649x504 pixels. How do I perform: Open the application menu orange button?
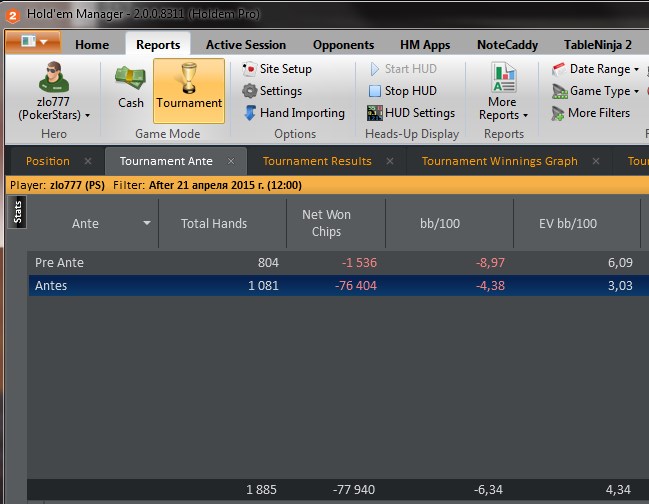coord(33,41)
